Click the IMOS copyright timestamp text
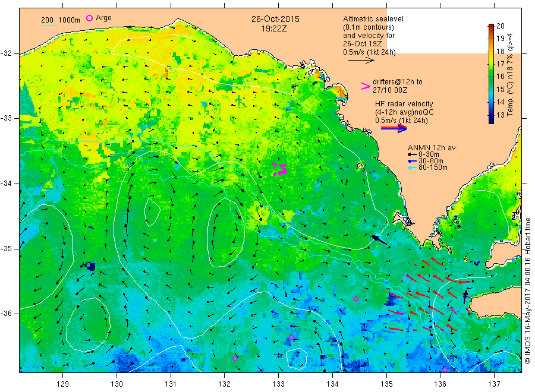The width and height of the screenshot is (535, 392). (x=528, y=291)
